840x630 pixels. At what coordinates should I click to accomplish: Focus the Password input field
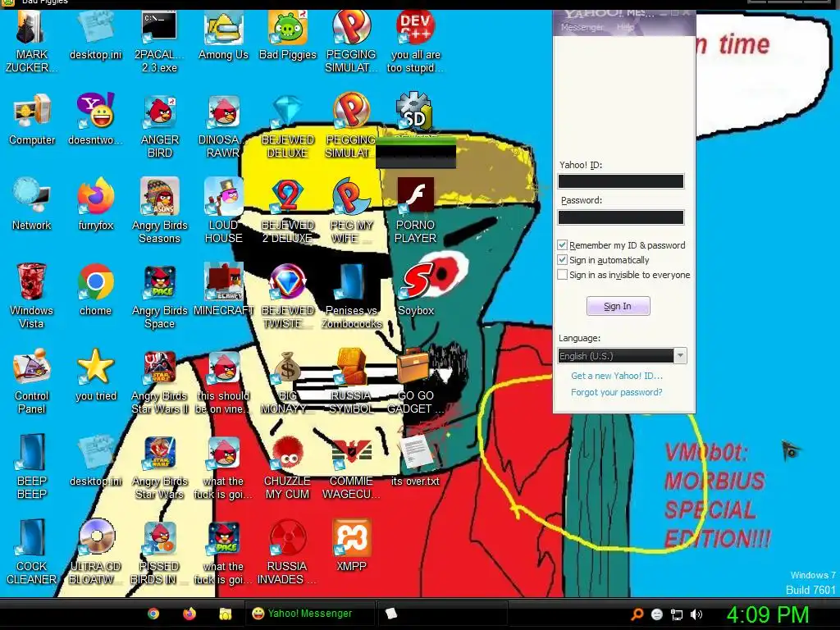coord(621,217)
